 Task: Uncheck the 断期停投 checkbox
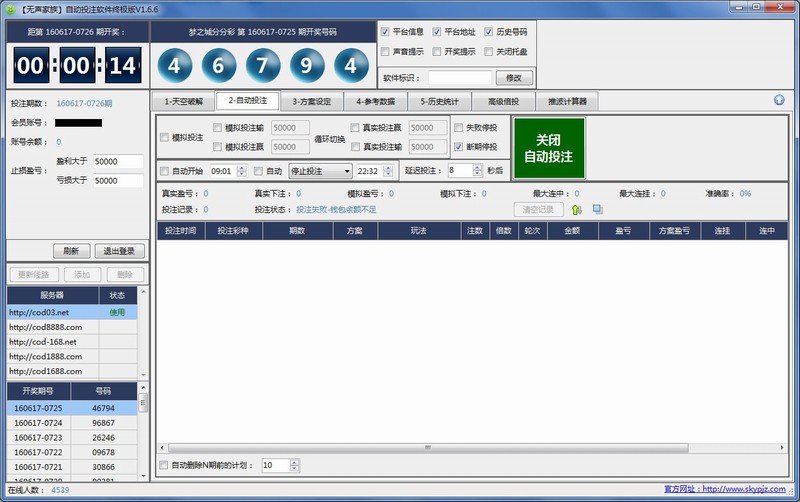point(459,147)
